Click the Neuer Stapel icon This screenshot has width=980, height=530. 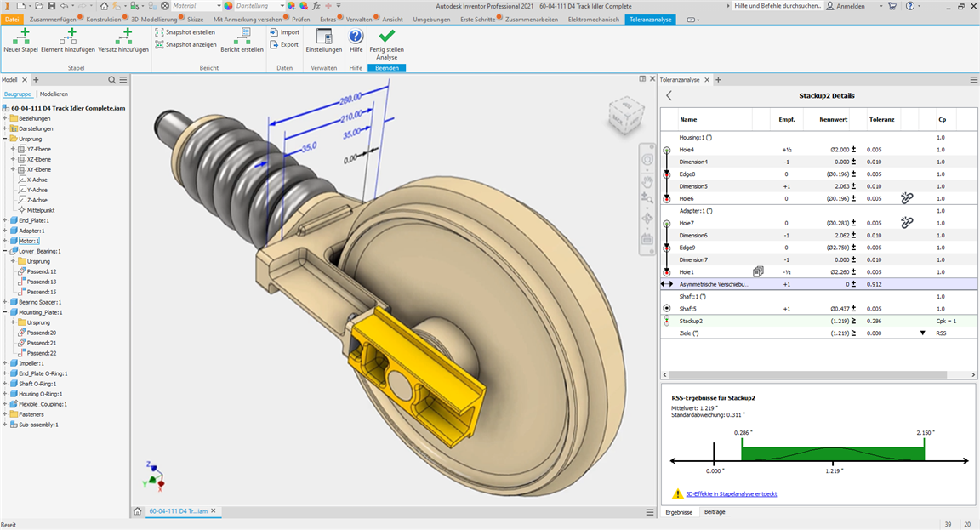[20, 36]
